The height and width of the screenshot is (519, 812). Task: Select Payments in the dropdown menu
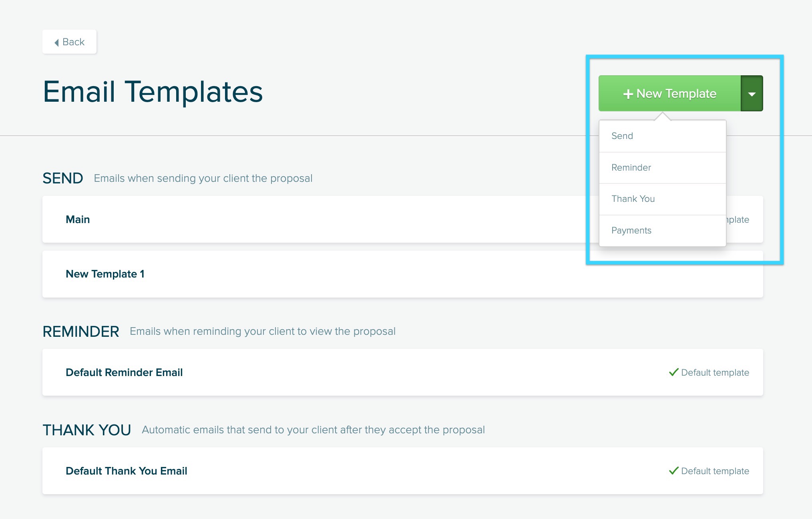(x=631, y=231)
